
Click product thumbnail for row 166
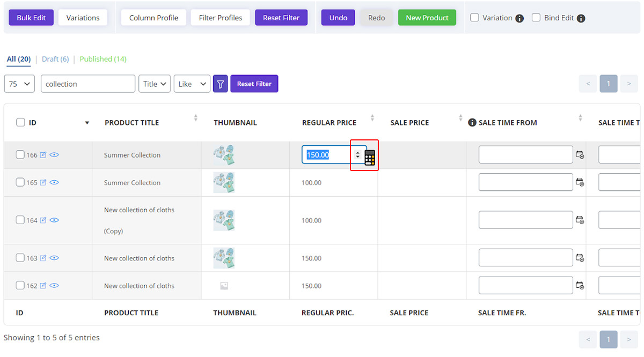224,155
